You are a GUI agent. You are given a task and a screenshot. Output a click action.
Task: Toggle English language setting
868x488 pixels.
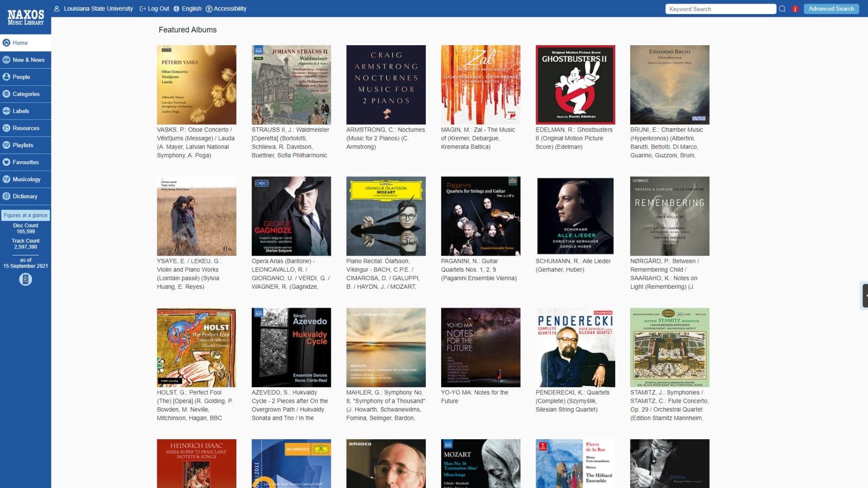(187, 8)
